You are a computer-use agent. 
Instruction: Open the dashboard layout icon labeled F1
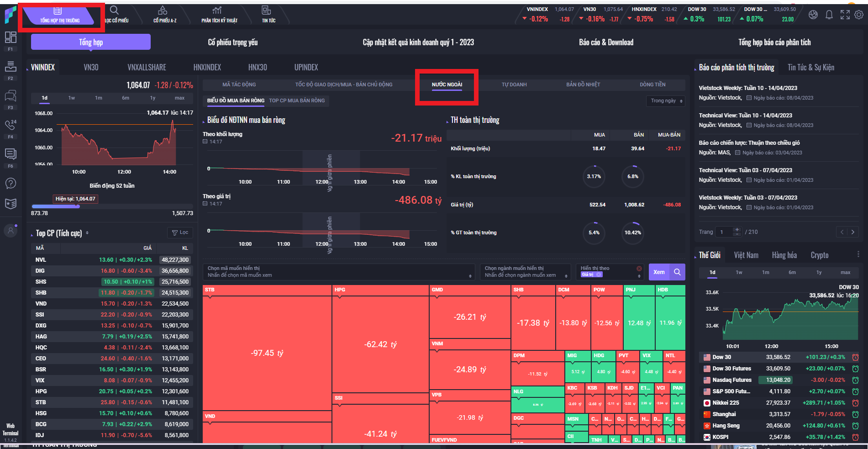coord(11,37)
